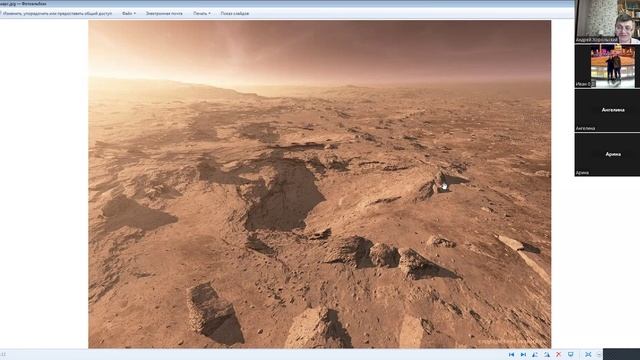
Task: Open the Файл menu
Action: click(x=129, y=13)
